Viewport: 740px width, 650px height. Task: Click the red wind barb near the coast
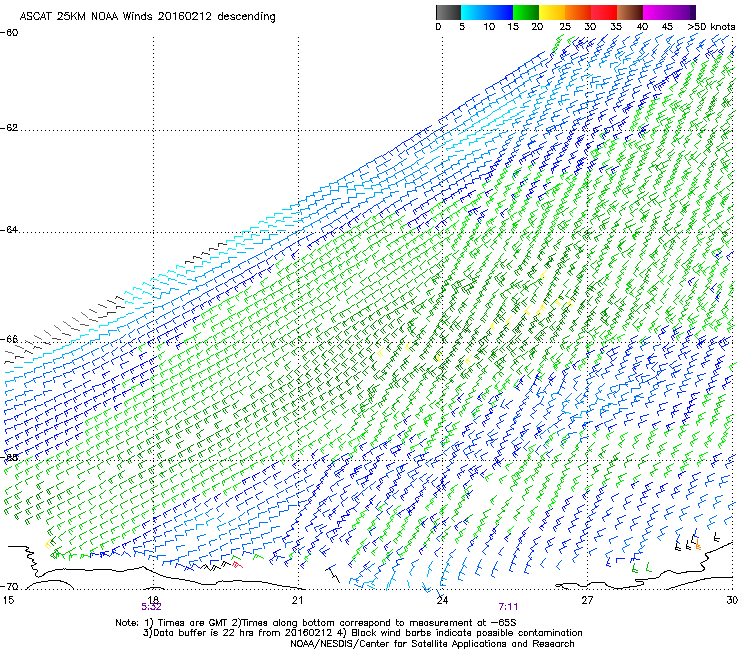tap(237, 565)
